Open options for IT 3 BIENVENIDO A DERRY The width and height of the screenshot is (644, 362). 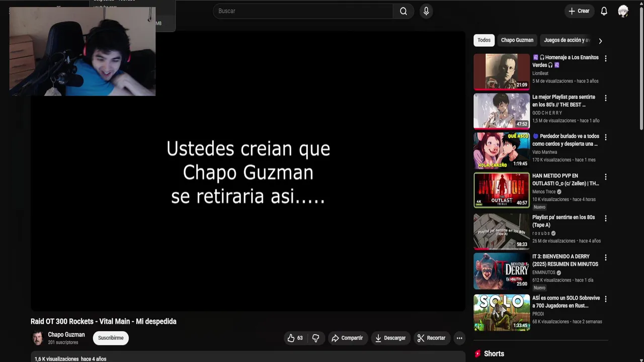[605, 257]
